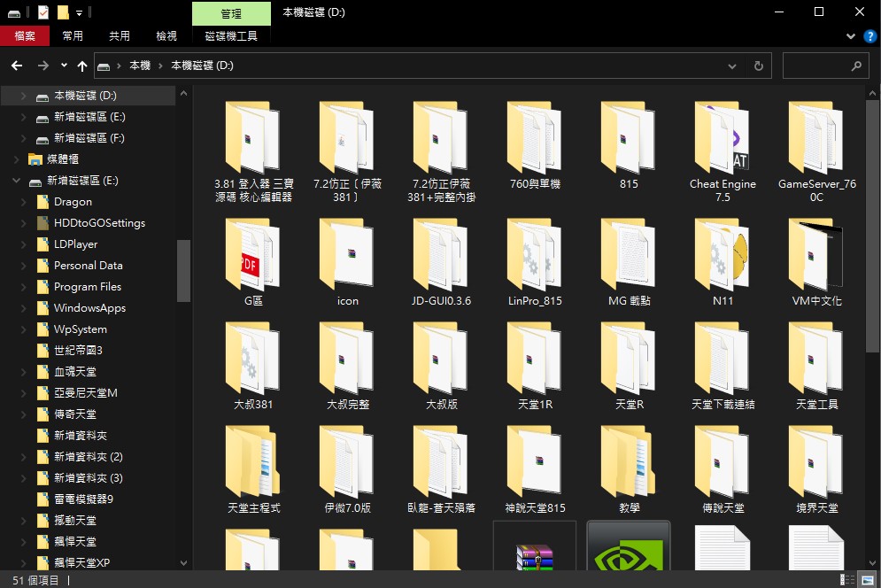This screenshot has height=588, width=881.
Task: Open the 天堂1R folder
Action: pos(535,366)
